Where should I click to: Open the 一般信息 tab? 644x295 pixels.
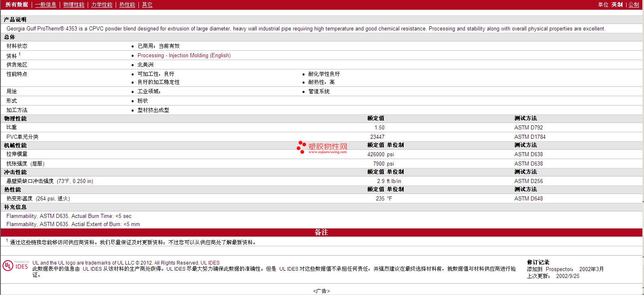tap(45, 5)
